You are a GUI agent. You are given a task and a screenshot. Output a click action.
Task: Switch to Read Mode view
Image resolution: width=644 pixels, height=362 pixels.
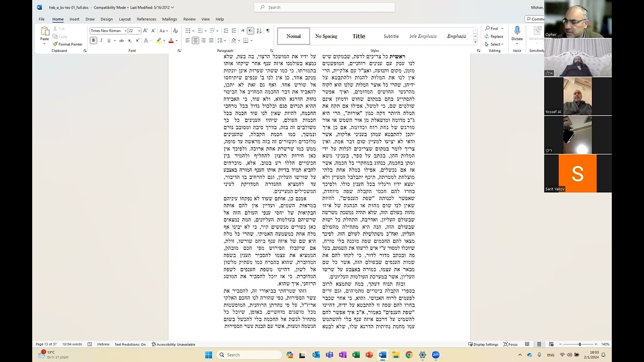[x=527, y=344]
